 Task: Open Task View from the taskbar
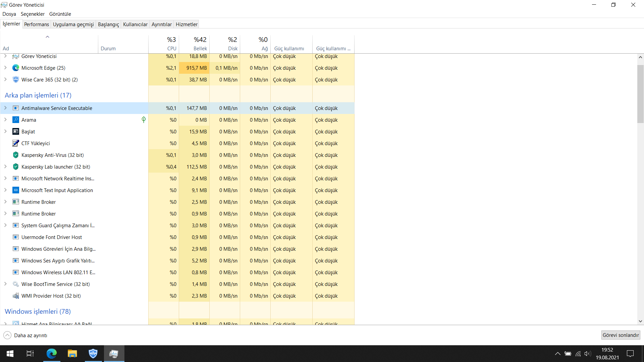pyautogui.click(x=30, y=354)
